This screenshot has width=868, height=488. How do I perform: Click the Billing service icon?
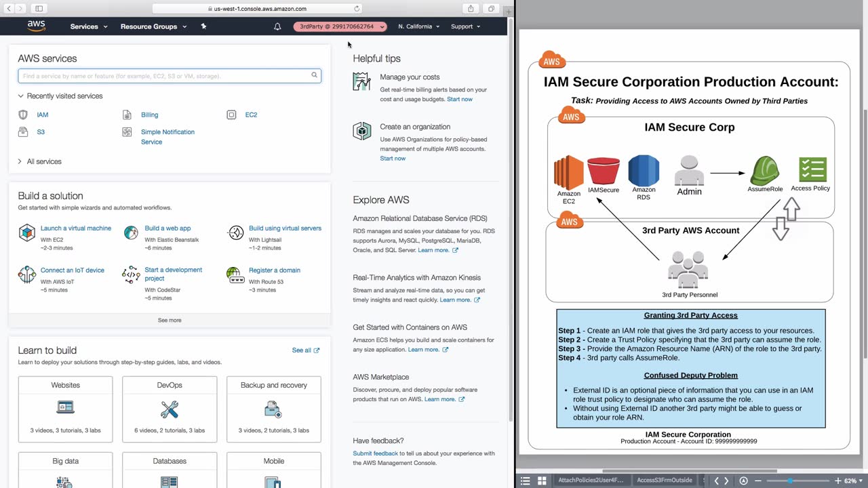[127, 115]
